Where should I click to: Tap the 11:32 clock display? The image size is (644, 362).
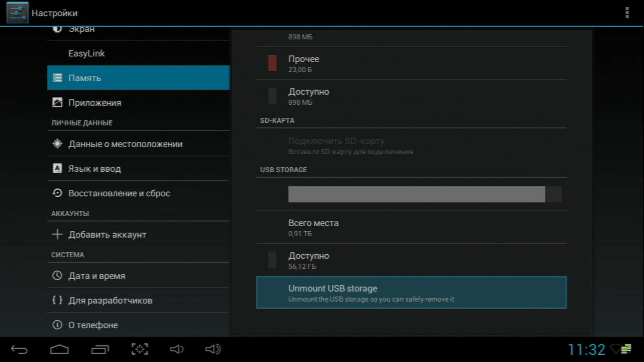tap(586, 350)
